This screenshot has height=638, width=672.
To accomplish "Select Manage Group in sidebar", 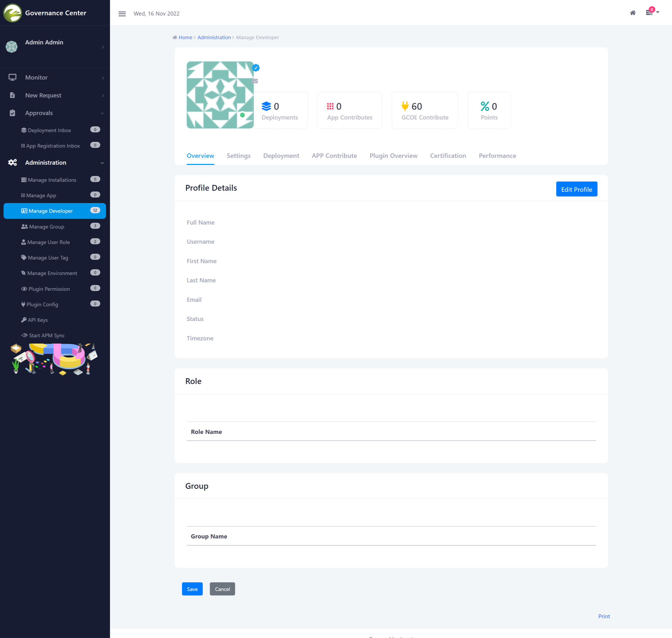I will (x=46, y=226).
